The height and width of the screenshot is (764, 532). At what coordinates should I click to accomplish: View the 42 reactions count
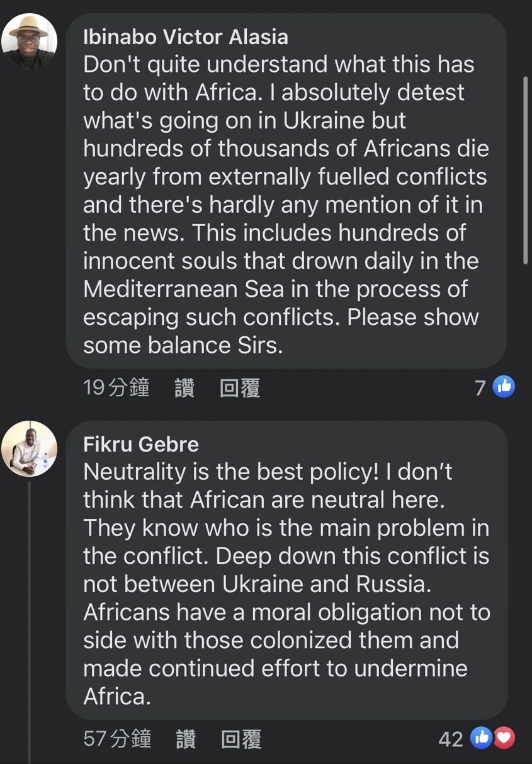pos(451,738)
